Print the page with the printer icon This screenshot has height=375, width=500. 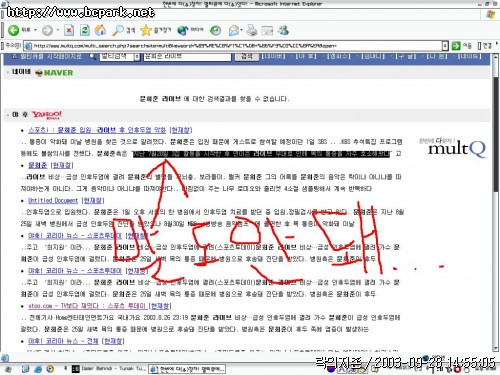(252, 30)
